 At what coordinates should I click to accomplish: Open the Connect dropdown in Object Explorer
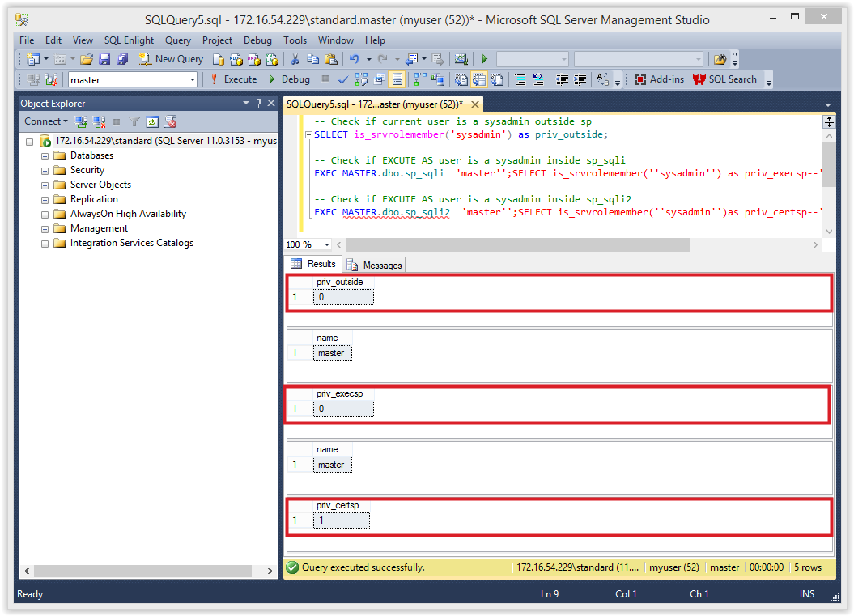45,121
